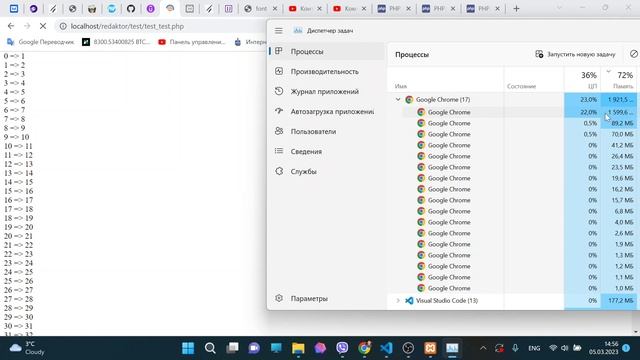Screen dimensions: 640x360
Task: Click the Пользователи people icon
Action: 279,131
